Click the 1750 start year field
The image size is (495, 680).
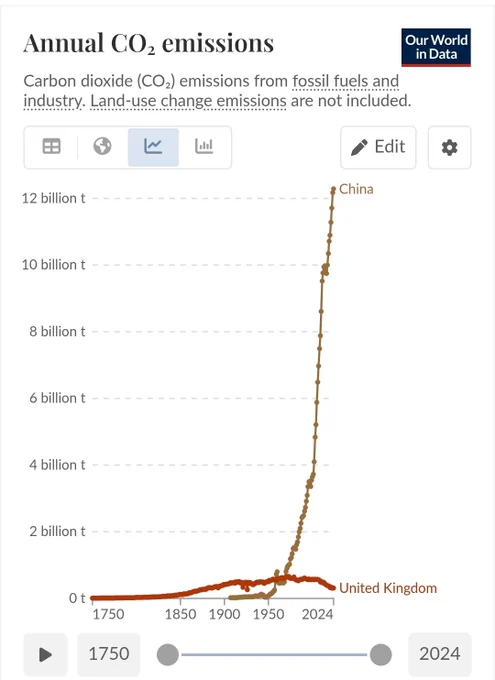(109, 654)
